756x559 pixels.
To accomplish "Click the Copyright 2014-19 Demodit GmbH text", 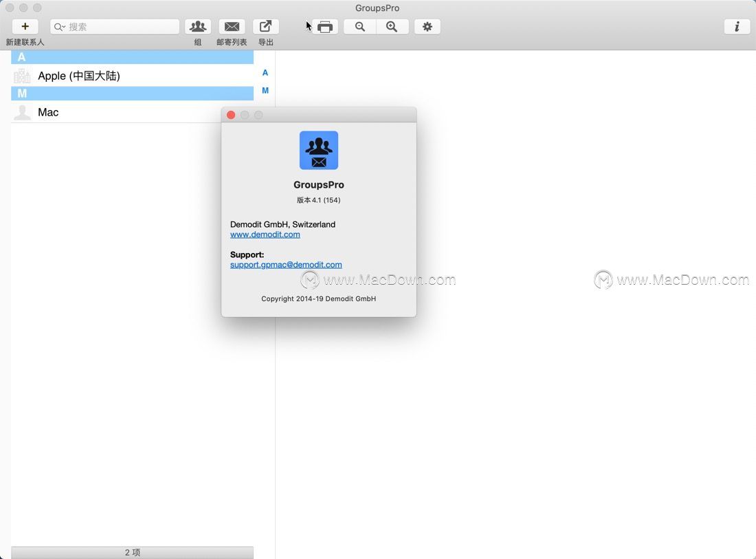I will tap(319, 298).
